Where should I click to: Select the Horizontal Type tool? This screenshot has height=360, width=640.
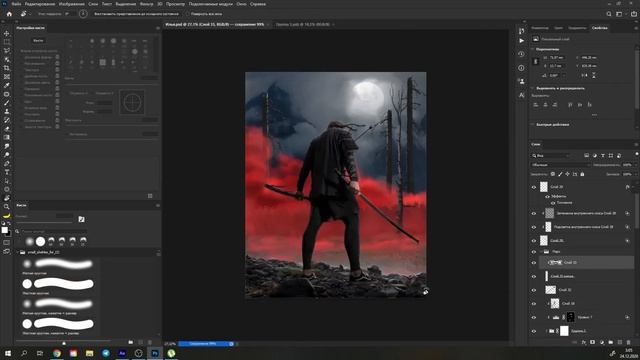coord(7,172)
